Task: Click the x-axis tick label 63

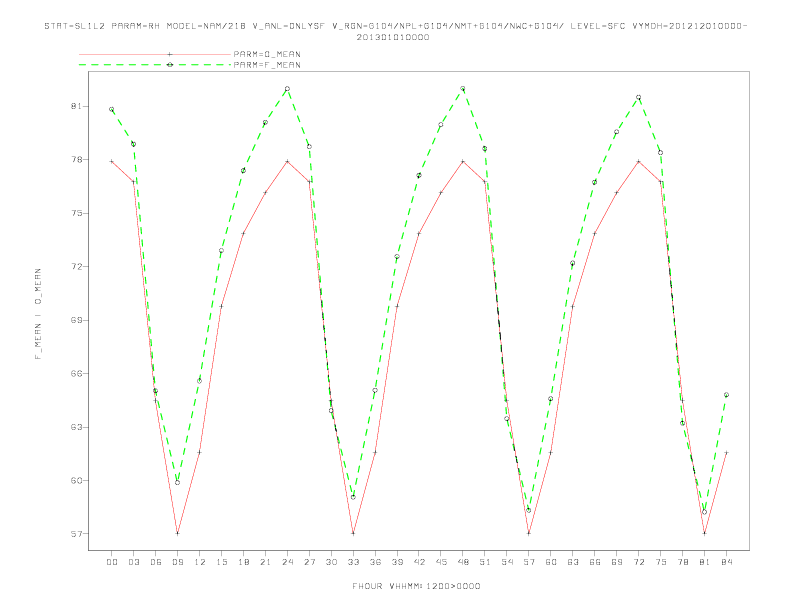Action: pyautogui.click(x=573, y=562)
